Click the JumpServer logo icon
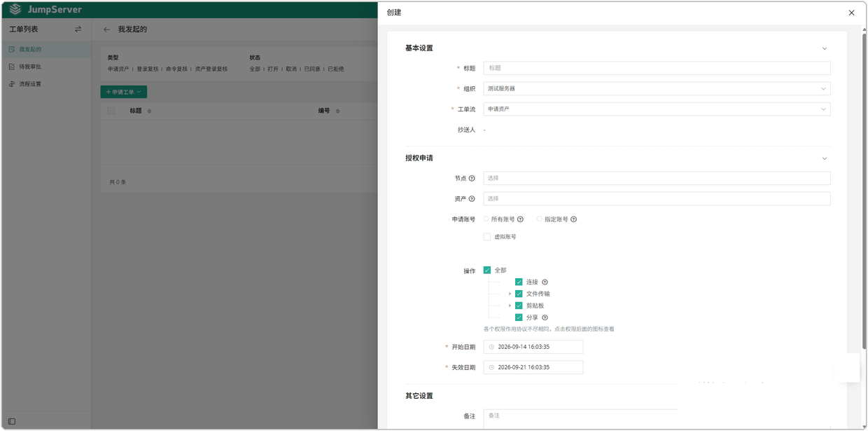The height and width of the screenshot is (431, 868). pos(15,9)
